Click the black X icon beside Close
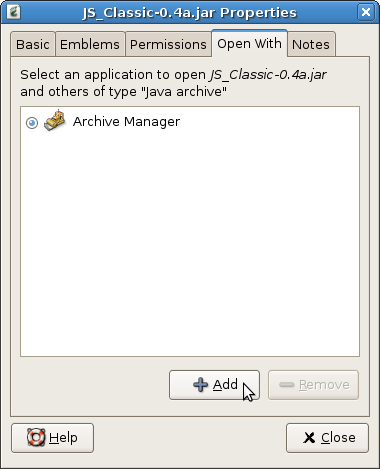The image size is (380, 469). click(x=309, y=438)
